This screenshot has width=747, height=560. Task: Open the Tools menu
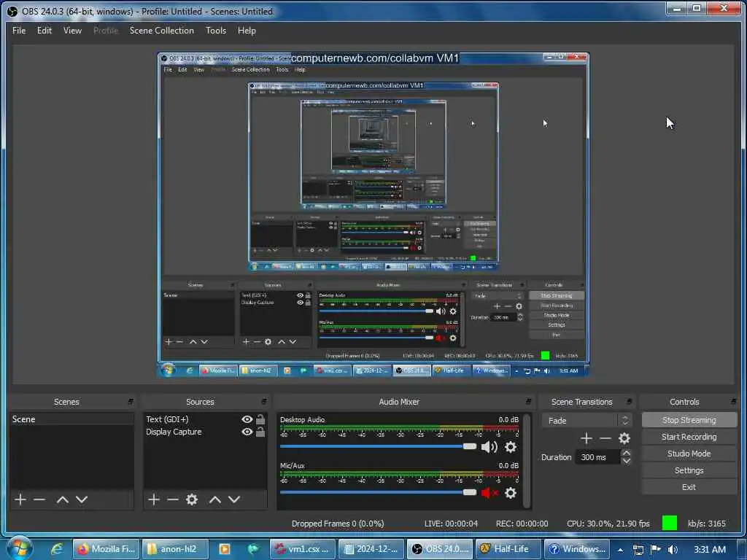216,31
